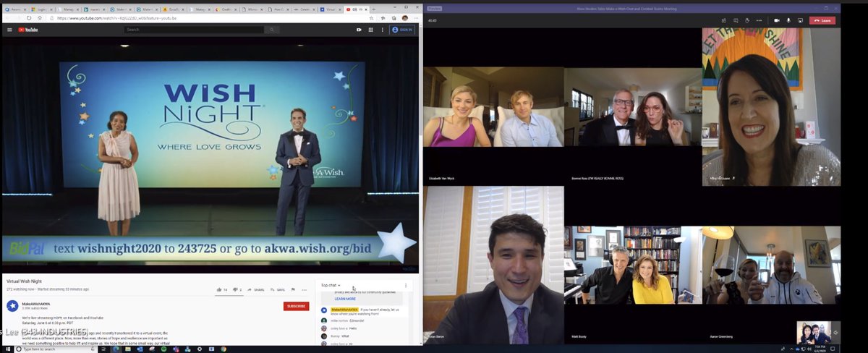Viewport: 868px width, 353px height.
Task: Leave the Teams meeting
Action: pyautogui.click(x=822, y=20)
